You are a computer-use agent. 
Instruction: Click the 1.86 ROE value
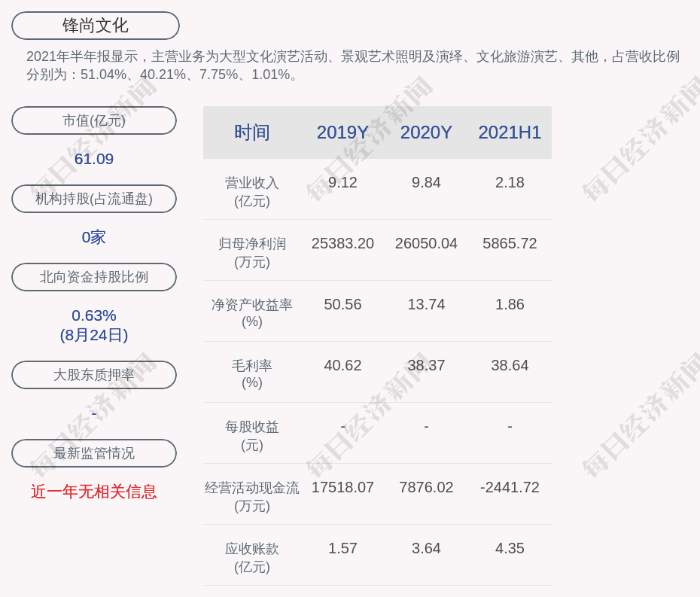[510, 305]
